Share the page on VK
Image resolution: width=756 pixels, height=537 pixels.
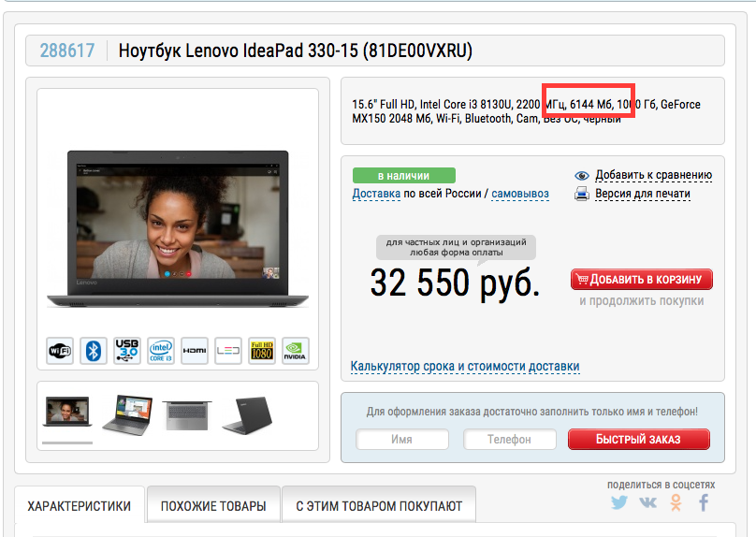648,502
